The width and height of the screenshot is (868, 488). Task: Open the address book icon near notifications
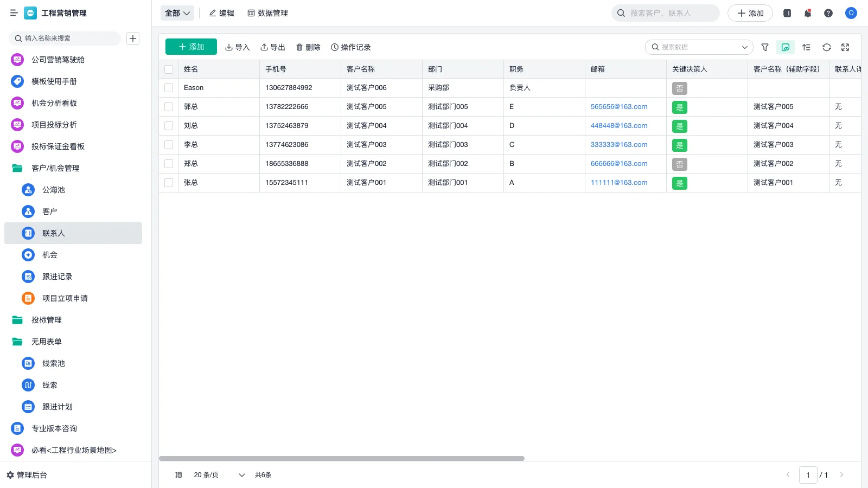(787, 13)
